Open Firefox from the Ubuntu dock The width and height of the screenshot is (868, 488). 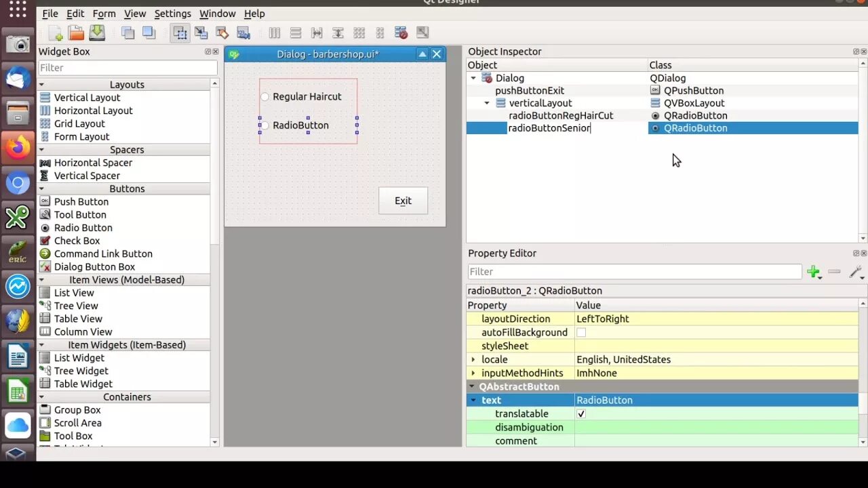point(18,146)
